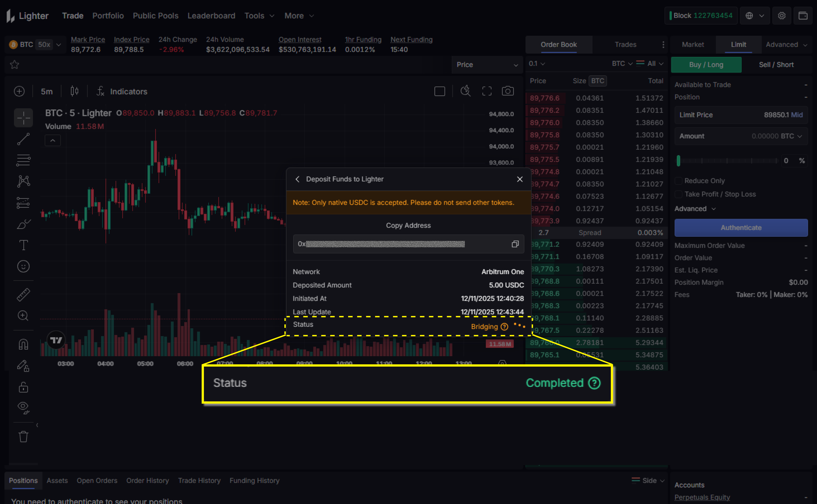The height and width of the screenshot is (504, 817).
Task: Click the remove drawings trash icon
Action: coord(23,437)
